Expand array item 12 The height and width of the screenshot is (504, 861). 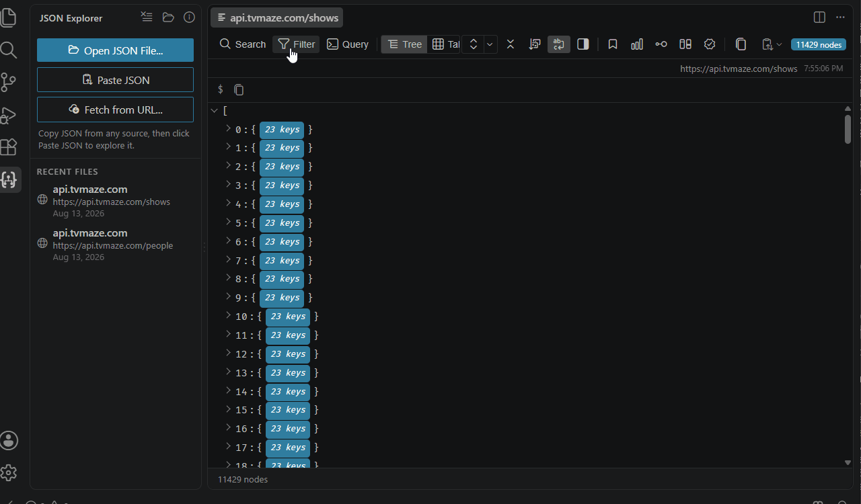pos(228,353)
